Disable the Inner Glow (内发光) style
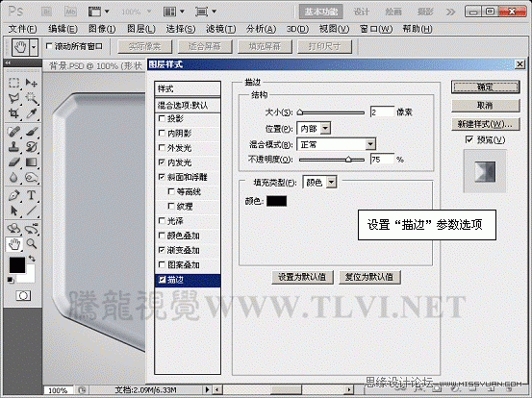The image size is (532, 398). 162,162
